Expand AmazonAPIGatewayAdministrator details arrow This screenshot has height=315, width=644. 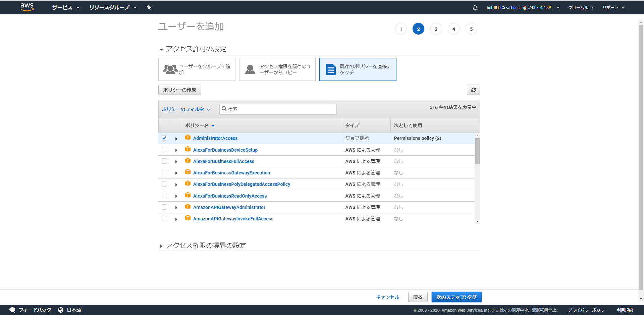point(176,208)
